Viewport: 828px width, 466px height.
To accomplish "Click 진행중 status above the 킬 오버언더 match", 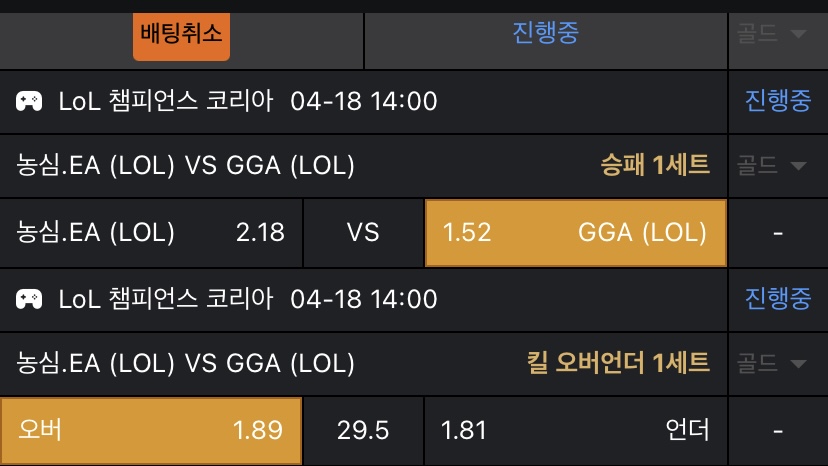I will click(x=777, y=298).
